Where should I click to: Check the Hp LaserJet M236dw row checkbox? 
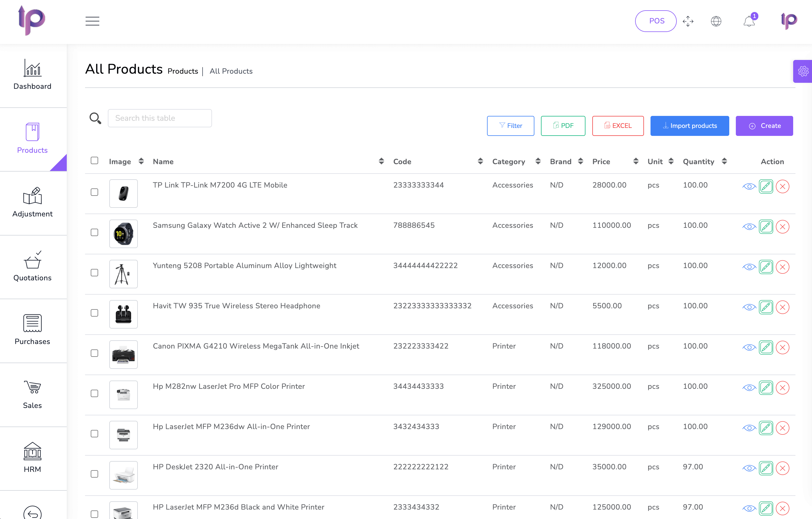click(94, 433)
